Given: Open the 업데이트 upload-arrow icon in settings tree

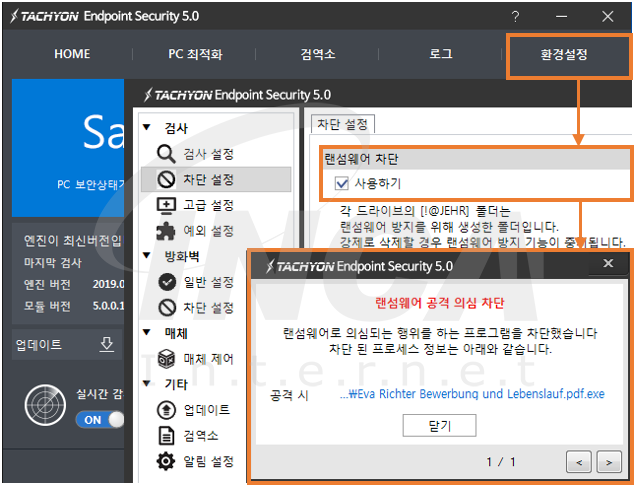Looking at the screenshot, I should click(166, 410).
